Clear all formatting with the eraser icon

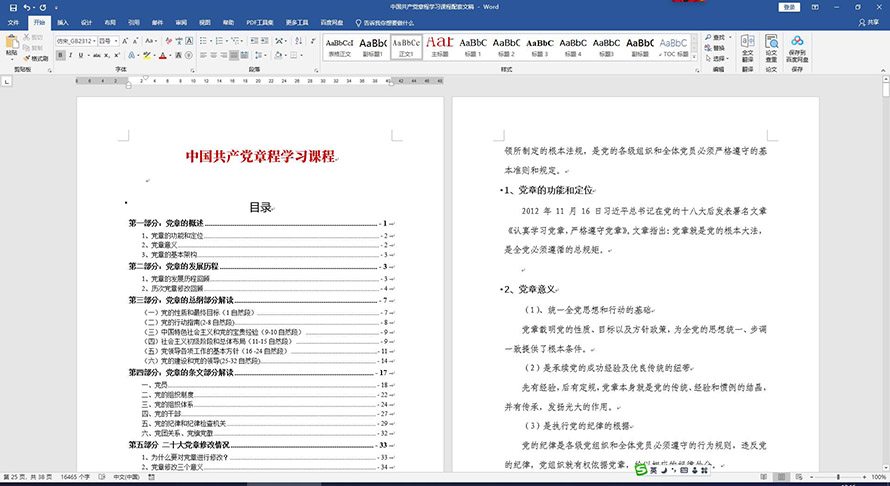[169, 41]
